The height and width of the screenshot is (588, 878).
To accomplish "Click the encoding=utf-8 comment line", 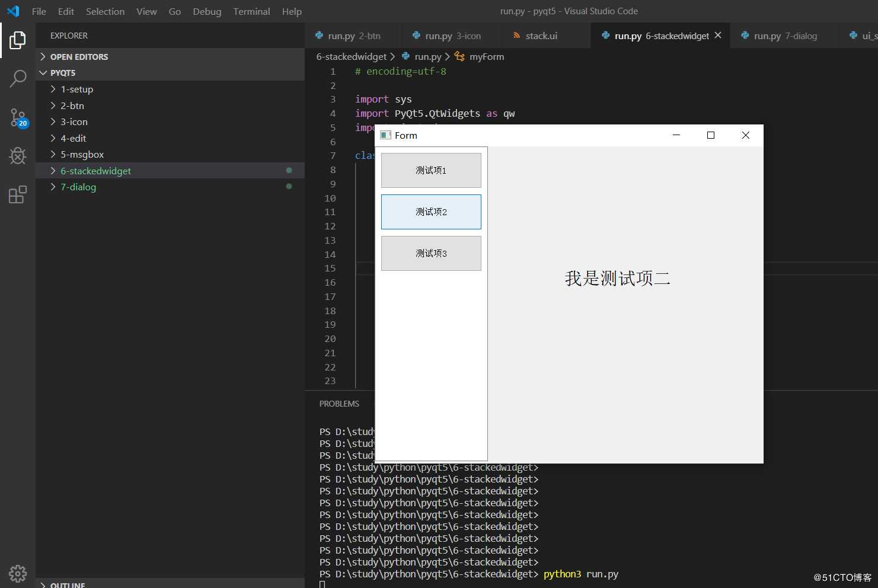I will 401,71.
